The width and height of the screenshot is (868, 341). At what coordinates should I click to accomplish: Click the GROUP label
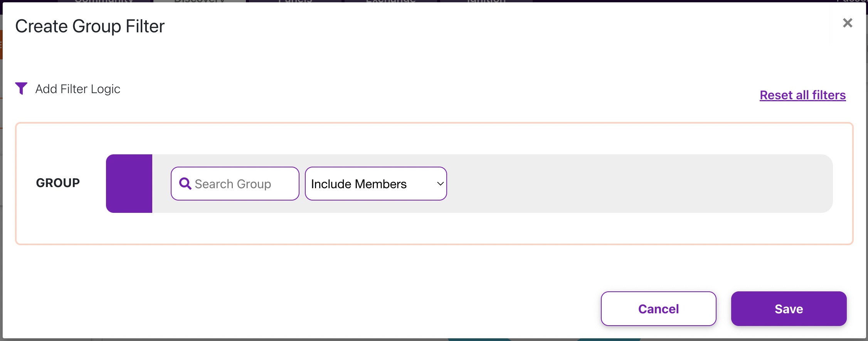tap(58, 183)
